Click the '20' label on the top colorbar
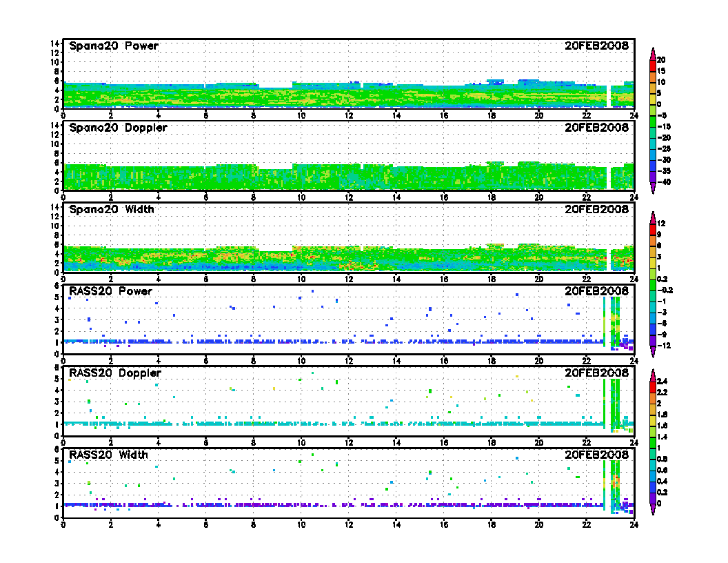The height and width of the screenshot is (563, 728). [x=661, y=60]
